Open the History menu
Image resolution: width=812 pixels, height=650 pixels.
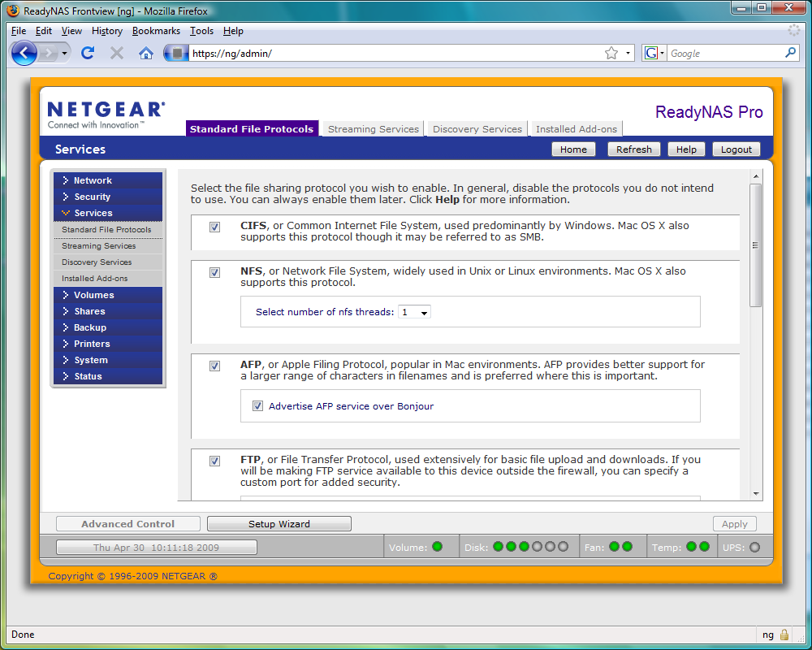point(106,31)
